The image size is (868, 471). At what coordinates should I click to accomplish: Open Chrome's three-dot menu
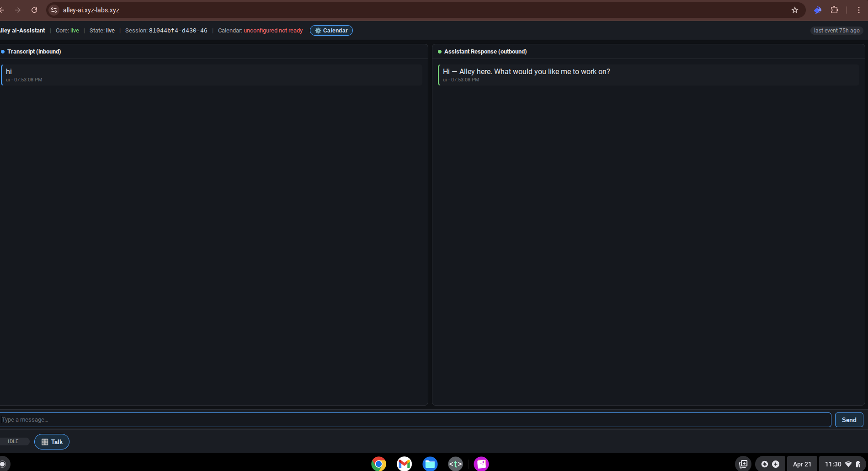[x=859, y=10]
